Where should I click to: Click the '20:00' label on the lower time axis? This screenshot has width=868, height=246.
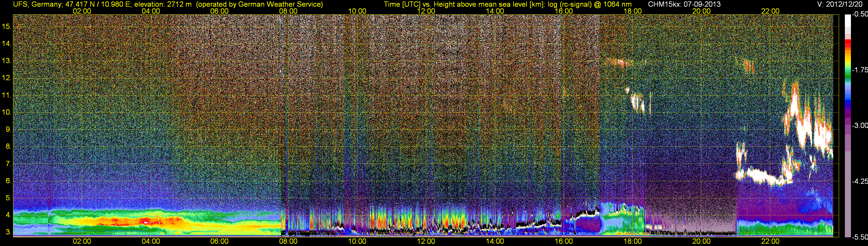[x=702, y=241]
